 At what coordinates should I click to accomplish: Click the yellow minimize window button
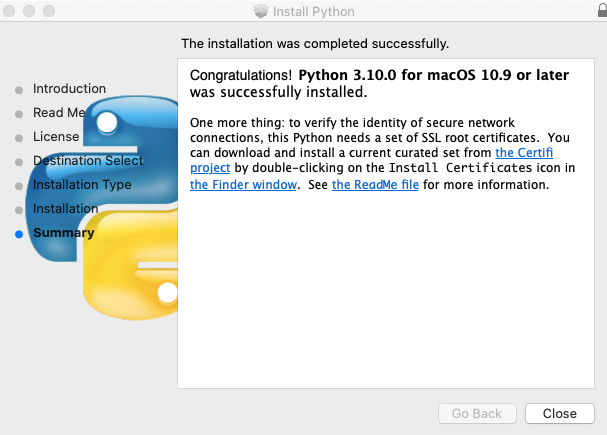click(x=29, y=11)
